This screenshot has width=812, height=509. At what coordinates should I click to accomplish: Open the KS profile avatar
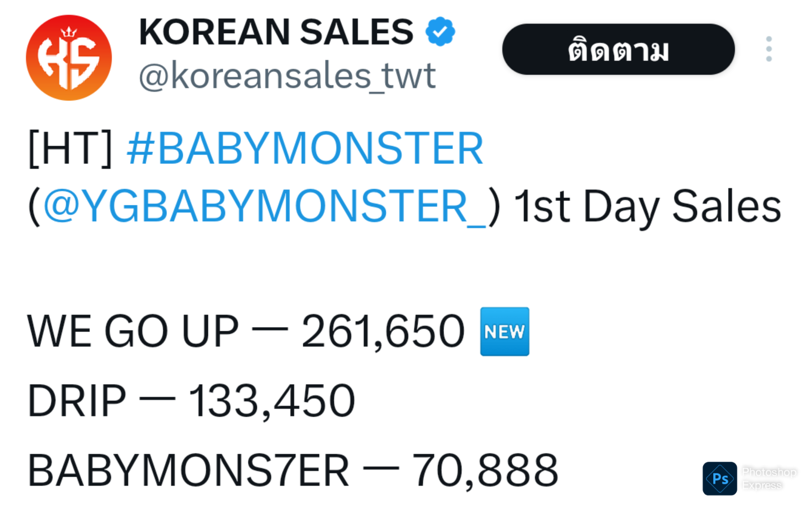pos(69,58)
